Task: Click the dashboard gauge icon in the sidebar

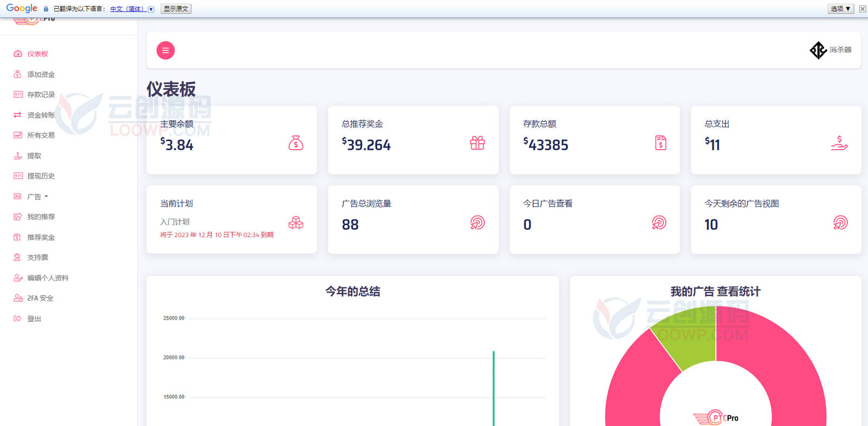Action: [x=17, y=54]
